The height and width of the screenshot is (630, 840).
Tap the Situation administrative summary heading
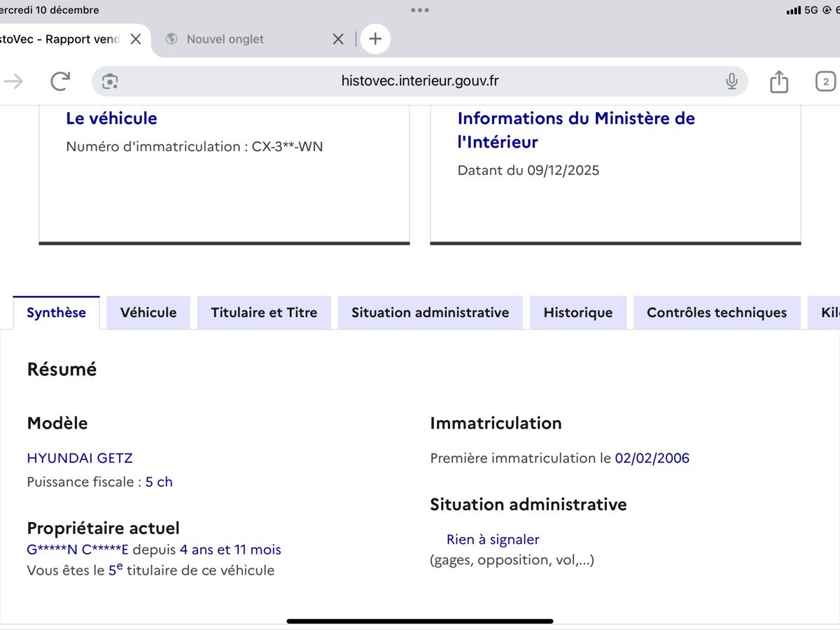tap(528, 504)
